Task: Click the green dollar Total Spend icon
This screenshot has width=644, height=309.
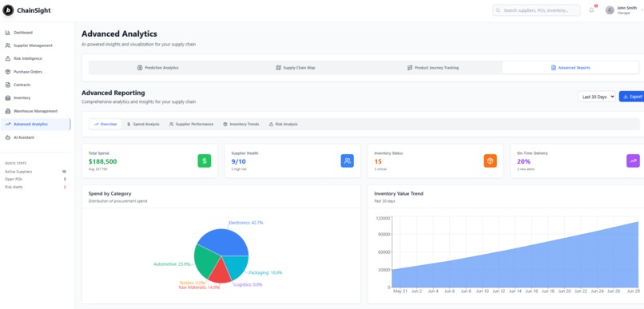Action: pos(204,160)
